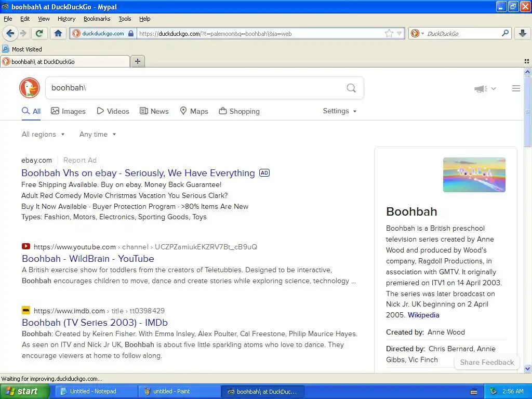The height and width of the screenshot is (399, 532).
Task: Switch to the Images tab
Action: click(x=68, y=111)
